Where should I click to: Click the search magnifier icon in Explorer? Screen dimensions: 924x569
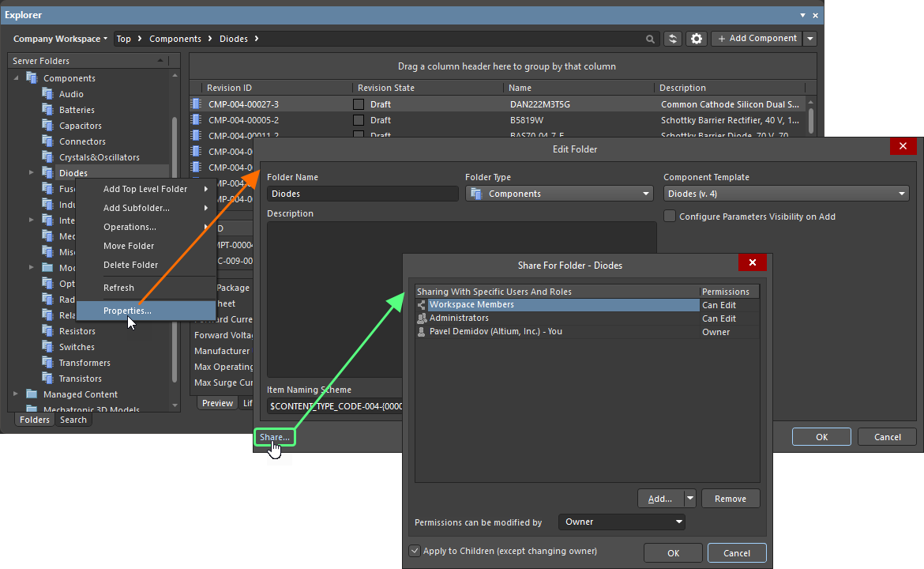point(650,39)
